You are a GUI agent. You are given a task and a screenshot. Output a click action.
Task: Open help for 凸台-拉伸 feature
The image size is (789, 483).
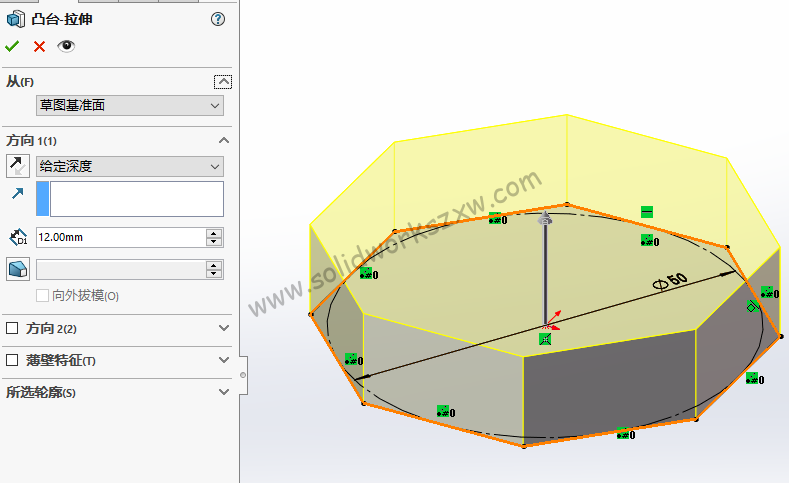218,19
